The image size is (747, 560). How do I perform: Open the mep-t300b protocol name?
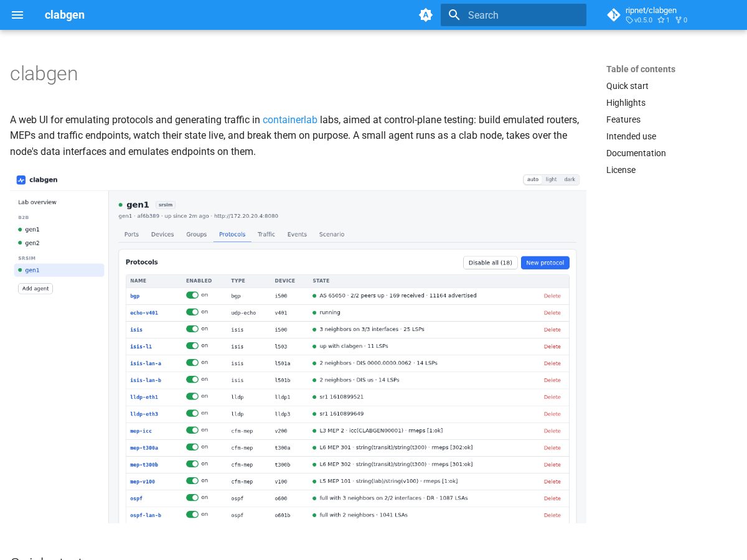pos(144,464)
